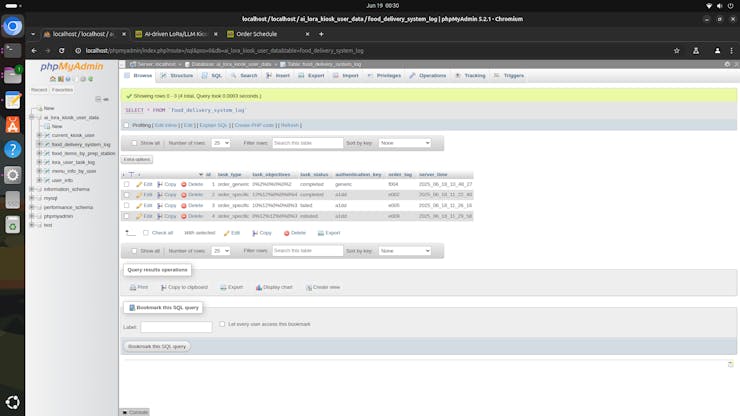Image resolution: width=740 pixels, height=416 pixels.
Task: Click the Export icon under Query results operations
Action: (223, 287)
